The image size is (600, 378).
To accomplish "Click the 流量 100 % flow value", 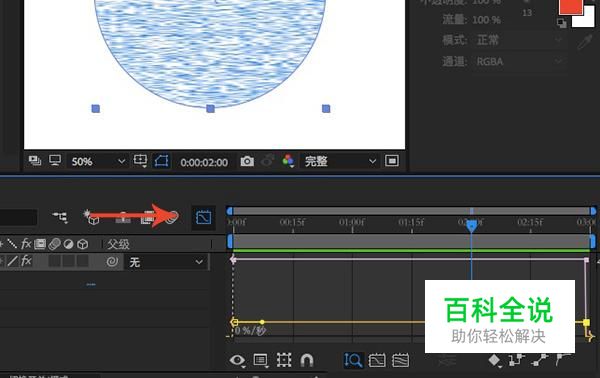I will [486, 20].
